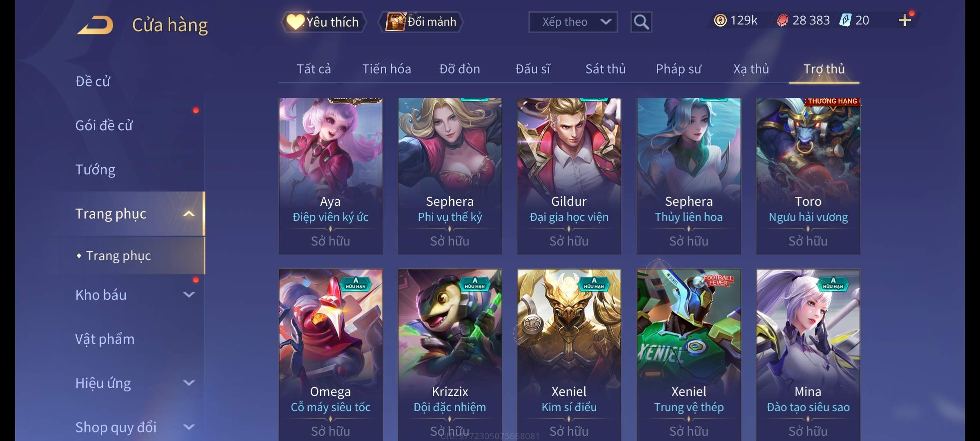Screen dimensions: 980x441
Task: Tap the gold coin balance icon
Action: 720,20
